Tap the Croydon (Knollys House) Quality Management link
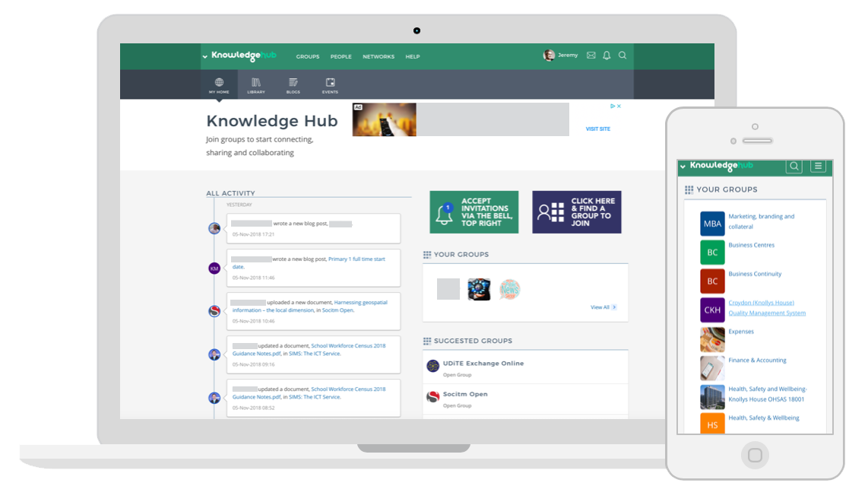This screenshot has width=868, height=502. tap(767, 308)
